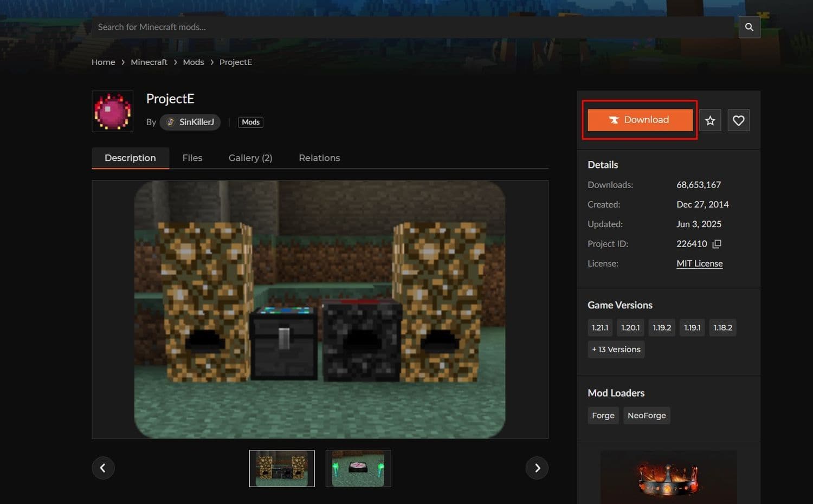Select game version 1.21.1
Screen dimensions: 813x504
click(x=600, y=327)
